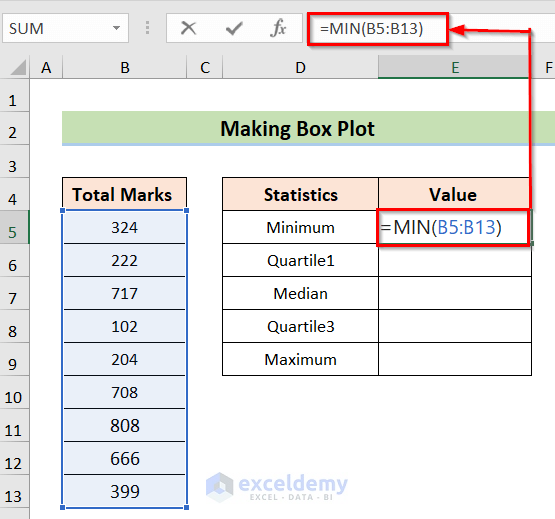This screenshot has width=555, height=519.
Task: Select cell with value 708
Action: [x=125, y=392]
